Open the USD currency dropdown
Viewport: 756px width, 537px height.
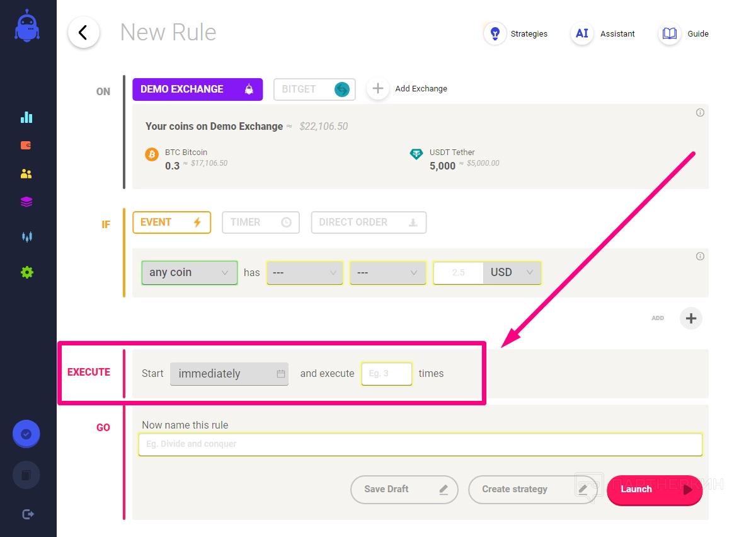pyautogui.click(x=512, y=273)
